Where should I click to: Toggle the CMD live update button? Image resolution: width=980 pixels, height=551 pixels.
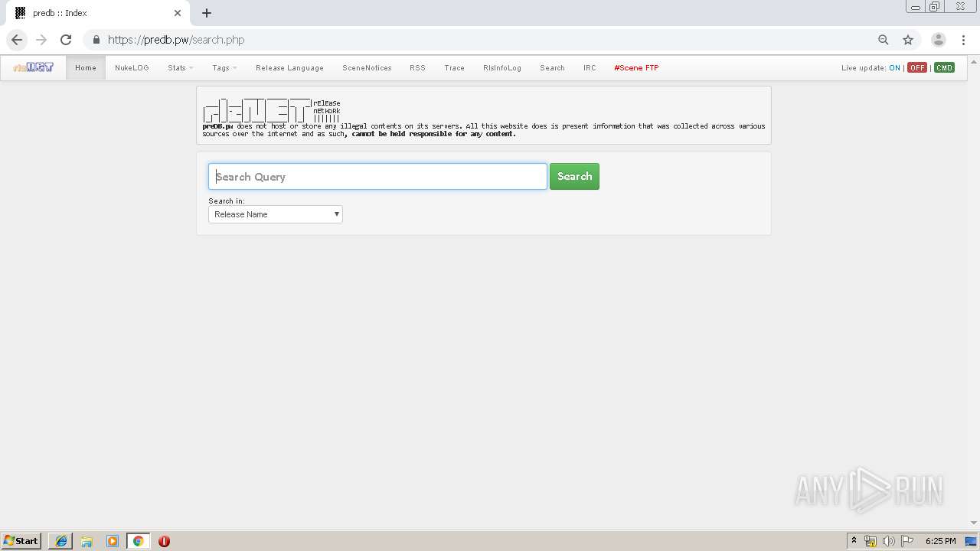point(944,68)
